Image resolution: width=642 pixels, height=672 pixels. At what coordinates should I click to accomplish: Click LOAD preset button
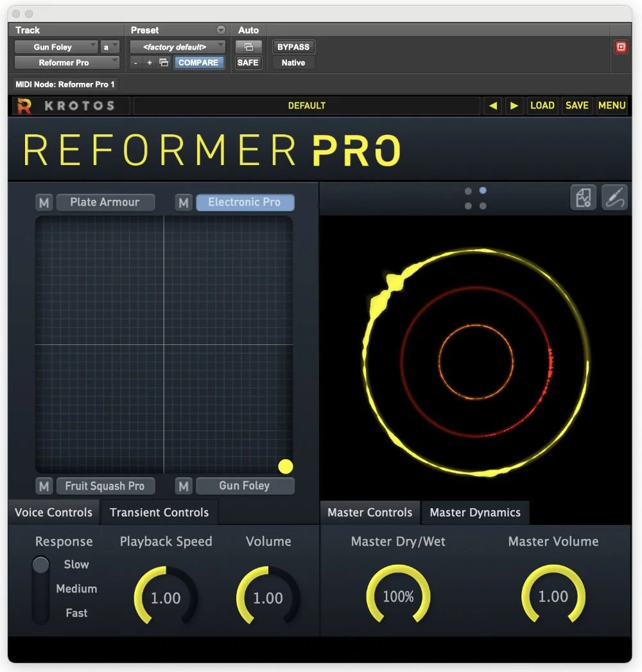542,105
